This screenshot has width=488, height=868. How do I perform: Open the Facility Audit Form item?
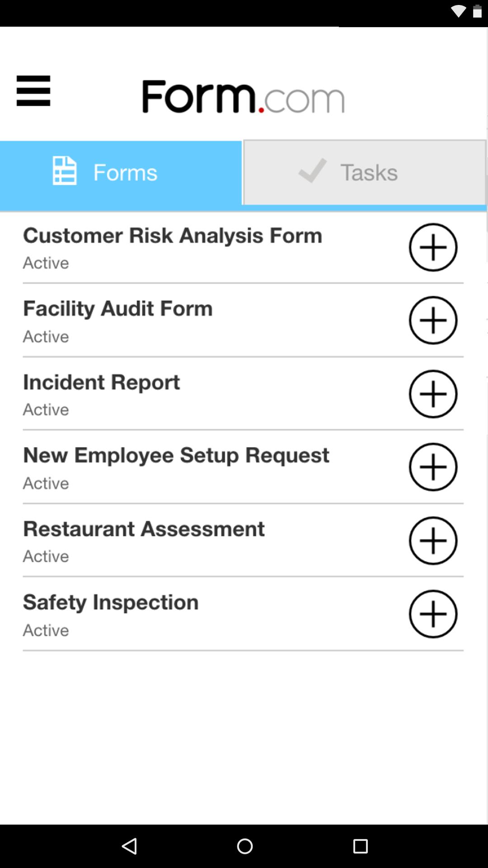[118, 309]
